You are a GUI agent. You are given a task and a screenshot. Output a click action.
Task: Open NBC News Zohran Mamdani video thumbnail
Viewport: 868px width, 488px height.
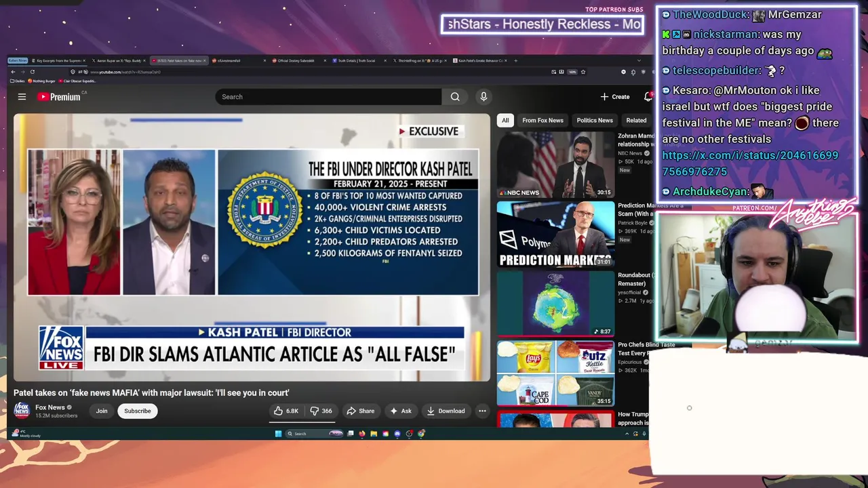[x=555, y=165]
